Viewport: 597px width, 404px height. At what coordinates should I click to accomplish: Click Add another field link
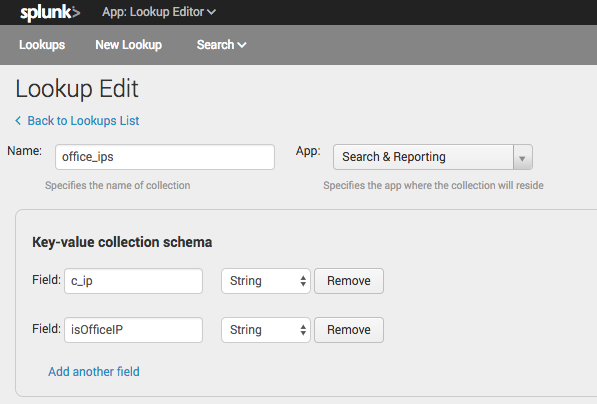(94, 372)
